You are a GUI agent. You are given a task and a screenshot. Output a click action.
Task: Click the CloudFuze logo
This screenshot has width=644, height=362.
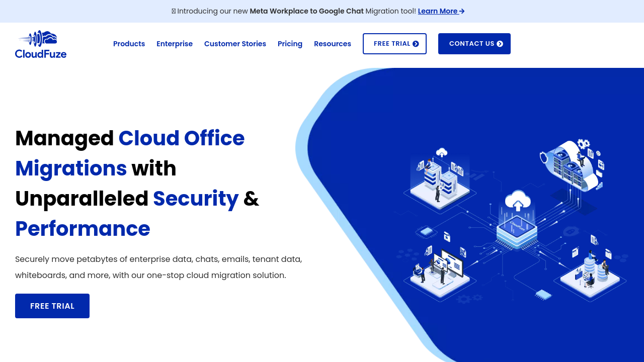pyautogui.click(x=41, y=44)
